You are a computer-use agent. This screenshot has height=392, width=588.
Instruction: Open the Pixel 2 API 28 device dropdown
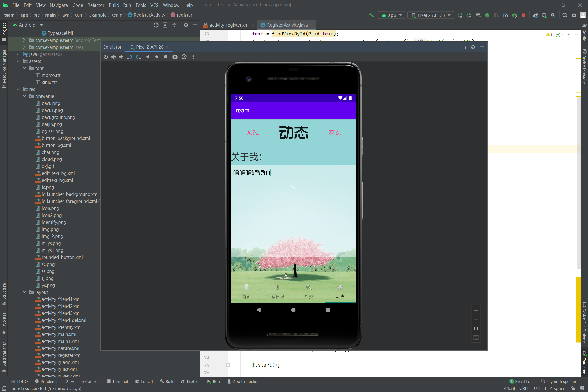(x=431, y=15)
